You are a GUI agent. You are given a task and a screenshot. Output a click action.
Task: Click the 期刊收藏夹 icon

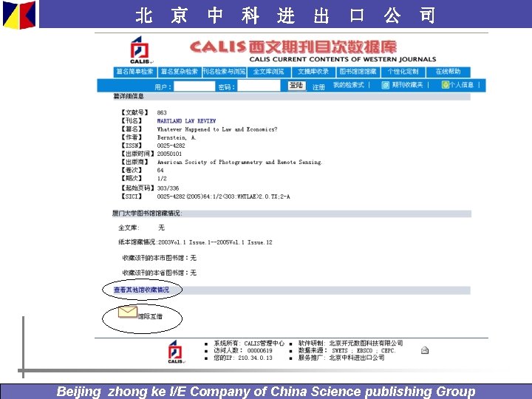click(x=386, y=85)
